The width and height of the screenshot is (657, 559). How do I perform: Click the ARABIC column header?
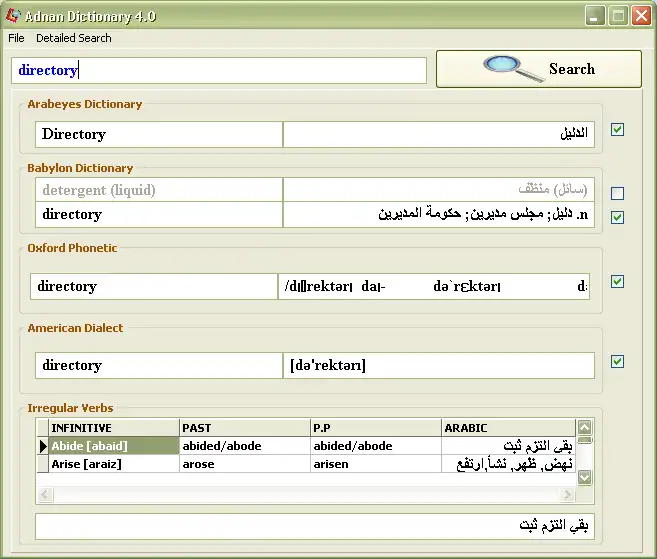tap(508, 428)
